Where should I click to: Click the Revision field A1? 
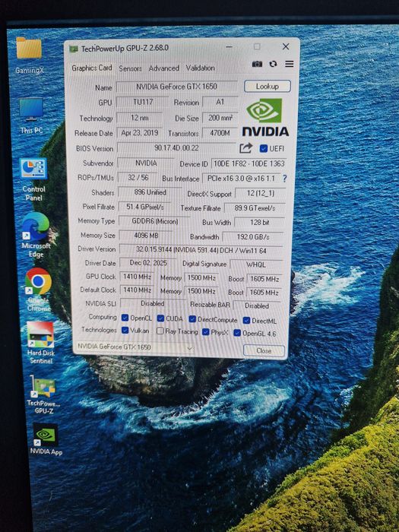pos(220,102)
